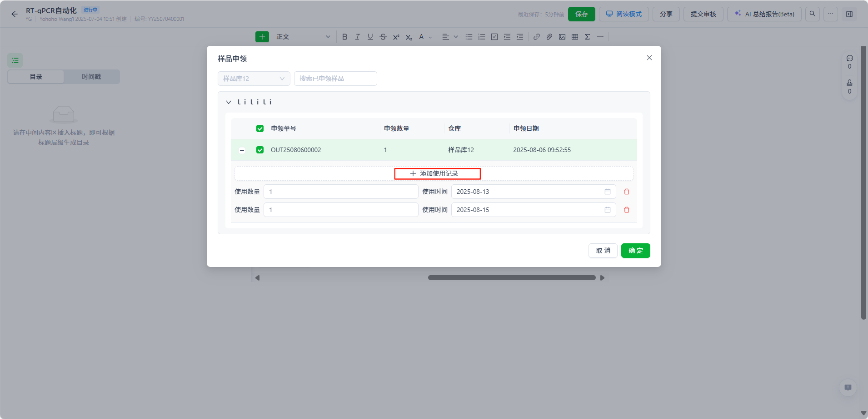Click trash icon for 2025-08-15 record
The height and width of the screenshot is (419, 868).
point(626,210)
